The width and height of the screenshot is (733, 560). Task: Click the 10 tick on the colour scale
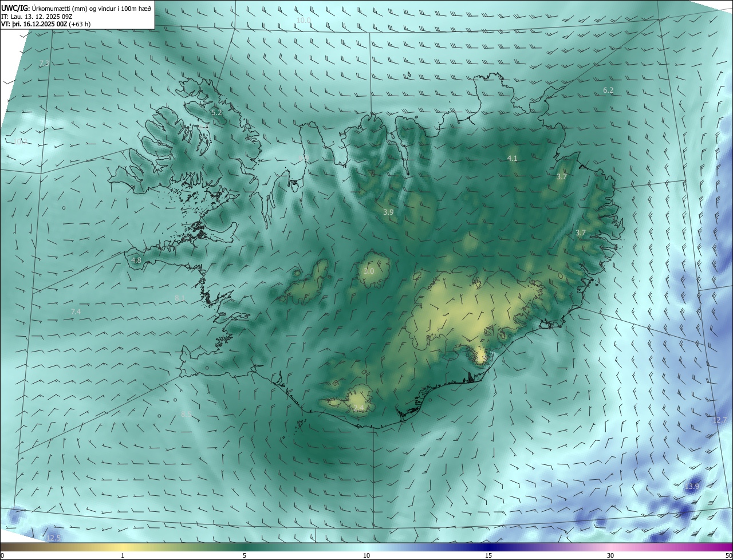(366, 555)
